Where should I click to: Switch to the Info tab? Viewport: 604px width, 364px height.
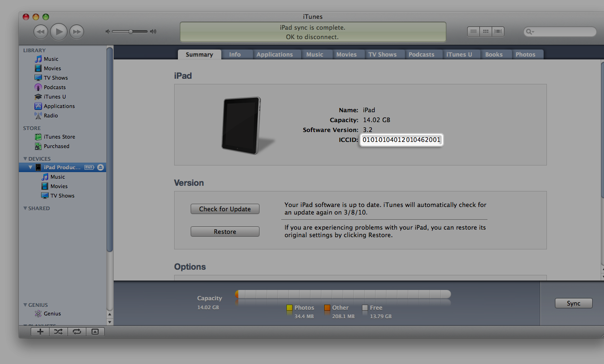(235, 54)
